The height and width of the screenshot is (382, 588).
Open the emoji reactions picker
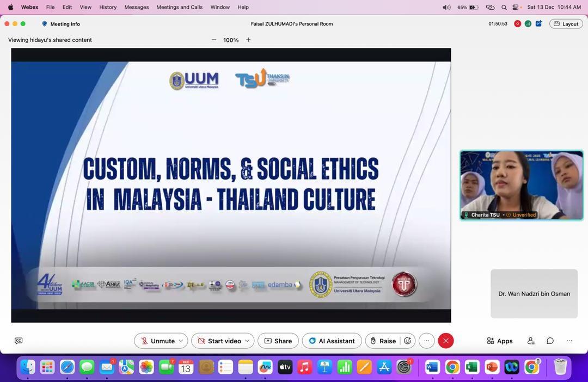[x=407, y=341]
